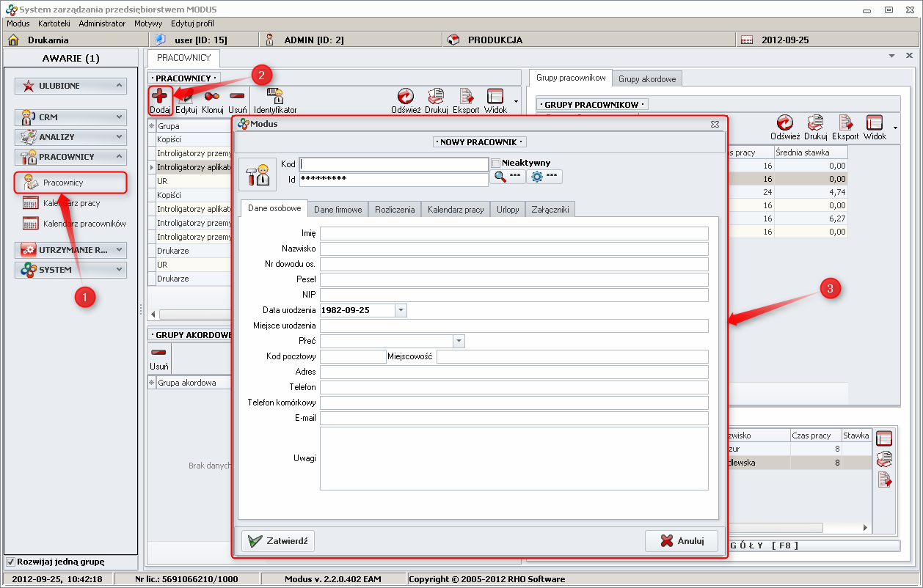Toggle Rozwijaj jedną grupę checkbox
The image size is (923, 588).
10,562
